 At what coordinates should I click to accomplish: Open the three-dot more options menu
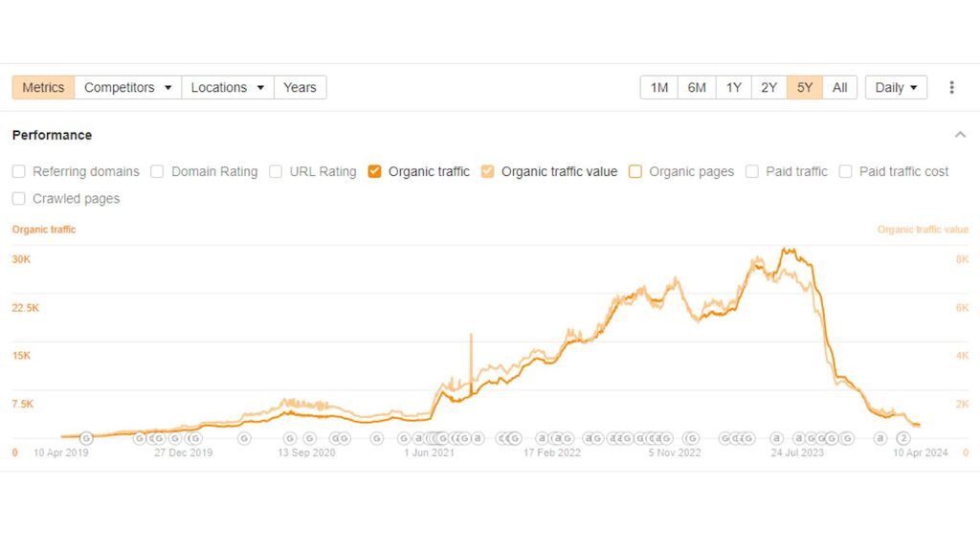(951, 88)
